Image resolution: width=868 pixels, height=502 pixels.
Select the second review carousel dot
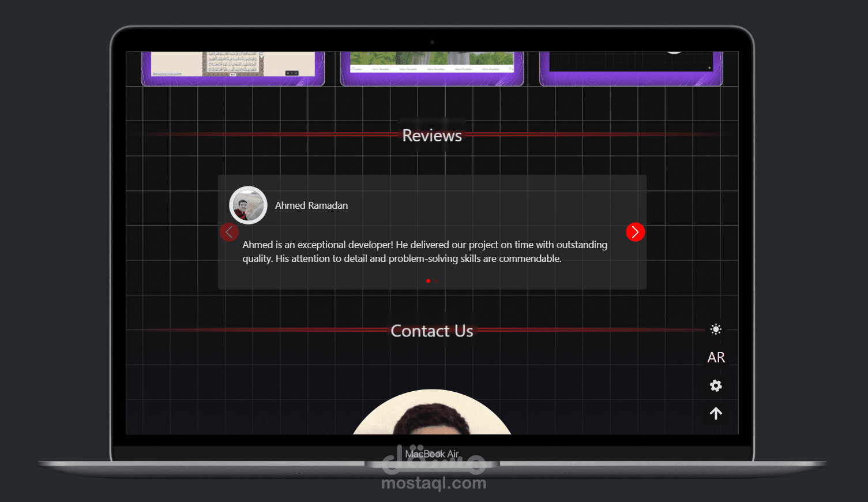pyautogui.click(x=436, y=281)
